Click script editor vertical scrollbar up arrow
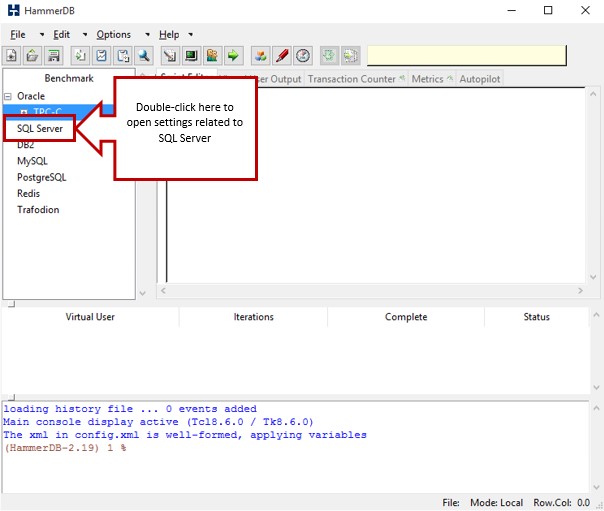This screenshot has height=511, width=604. click(x=593, y=94)
